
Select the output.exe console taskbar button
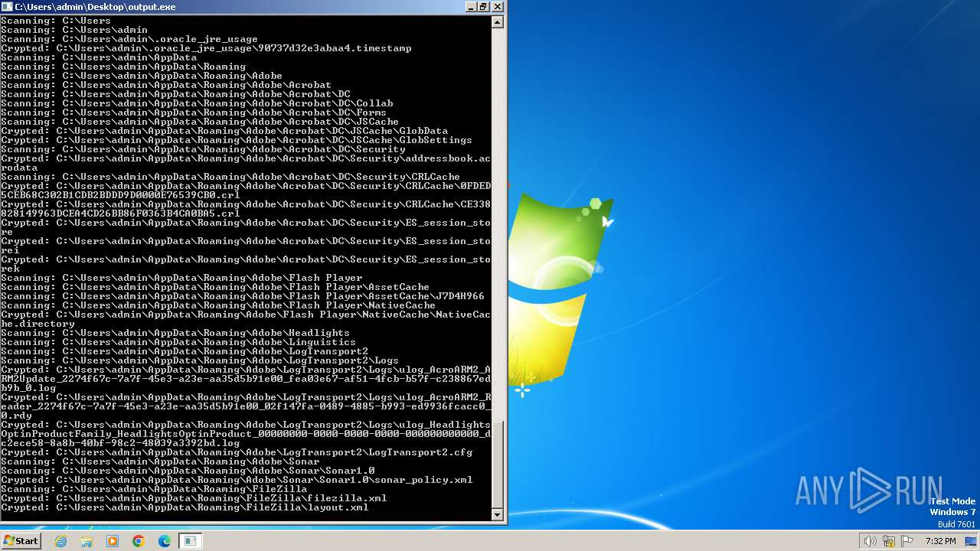coord(191,541)
